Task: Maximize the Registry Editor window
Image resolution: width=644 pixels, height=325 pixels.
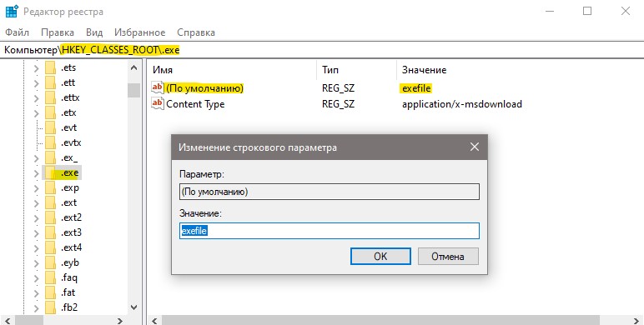Action: click(587, 11)
